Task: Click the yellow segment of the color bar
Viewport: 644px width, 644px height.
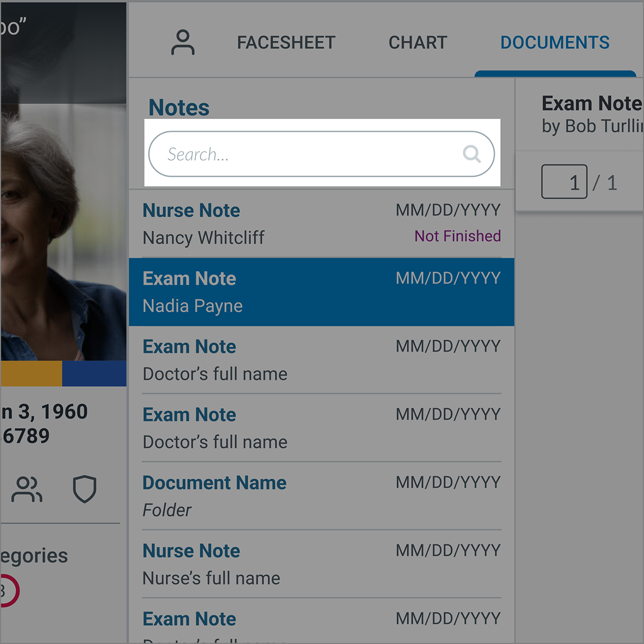Action: coord(31,374)
